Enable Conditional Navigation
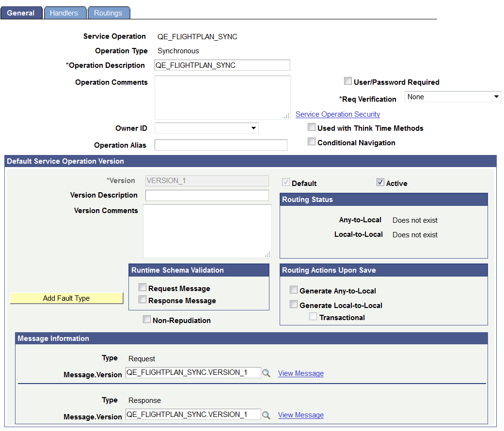 click(x=312, y=142)
